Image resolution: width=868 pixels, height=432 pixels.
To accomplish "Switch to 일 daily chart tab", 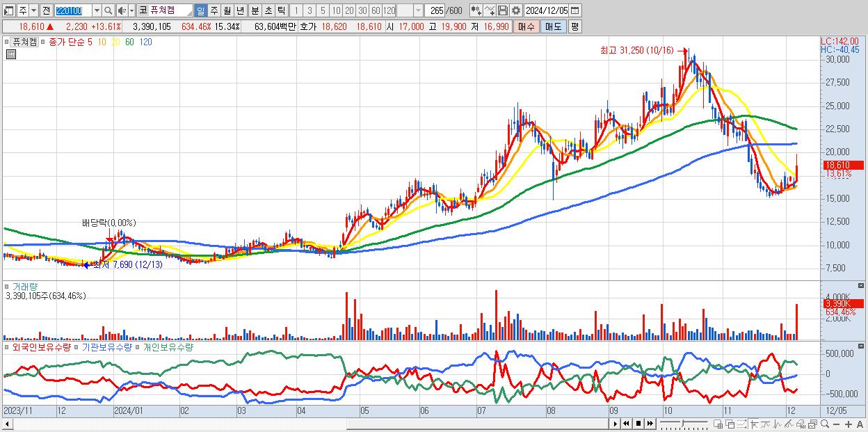I will (200, 11).
